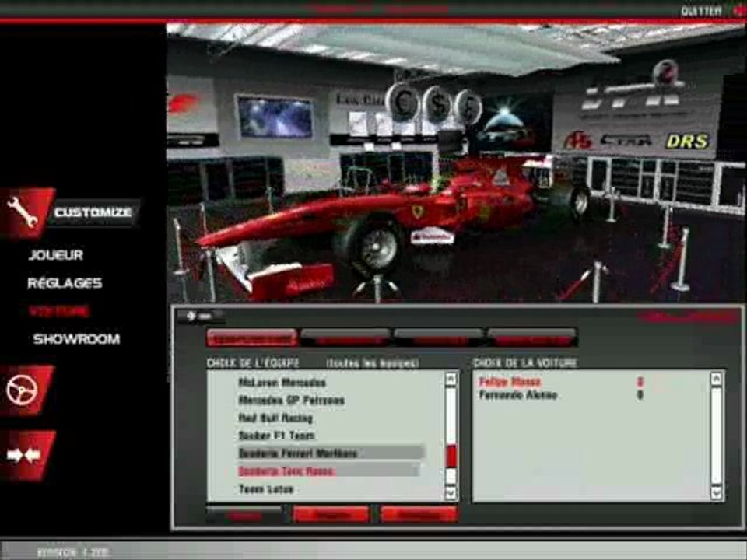The image size is (747, 560).
Task: Open the Showroom menu item
Action: (x=76, y=339)
